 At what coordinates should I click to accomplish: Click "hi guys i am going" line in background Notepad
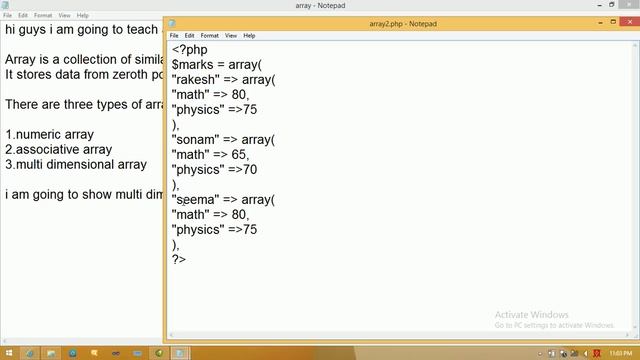83,29
